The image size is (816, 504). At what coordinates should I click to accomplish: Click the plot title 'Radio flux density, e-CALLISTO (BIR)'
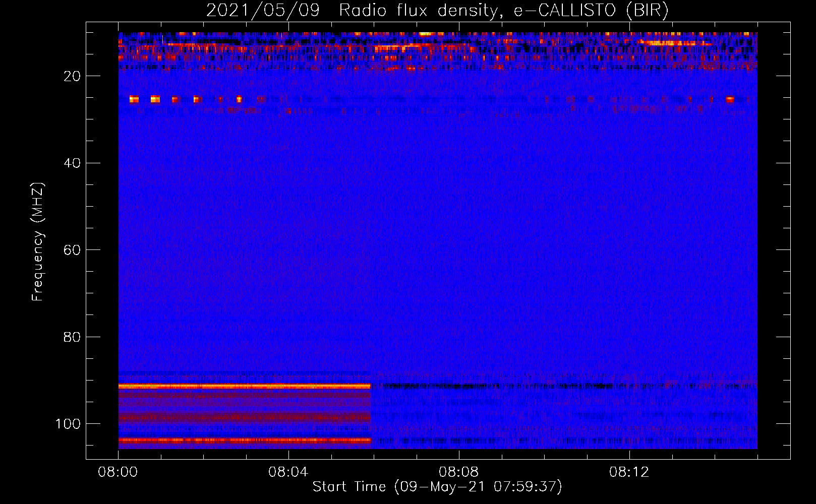(x=503, y=11)
